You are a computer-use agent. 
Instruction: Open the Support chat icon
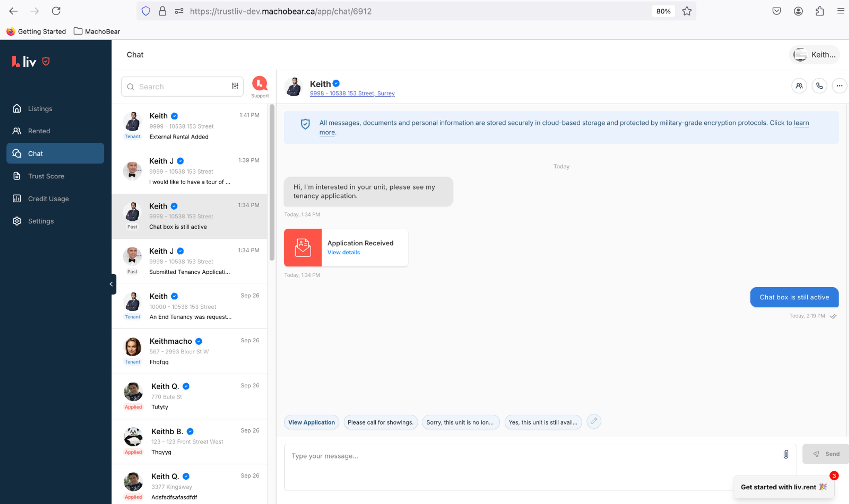tap(260, 84)
